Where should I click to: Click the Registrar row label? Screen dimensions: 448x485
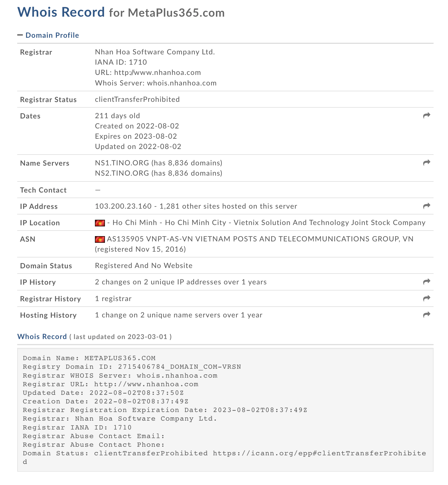36,52
